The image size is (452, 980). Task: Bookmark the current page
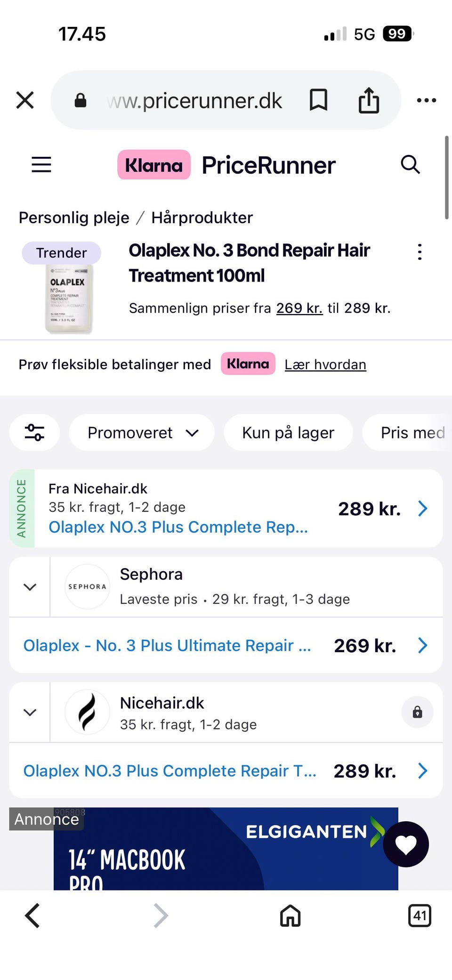pyautogui.click(x=318, y=100)
